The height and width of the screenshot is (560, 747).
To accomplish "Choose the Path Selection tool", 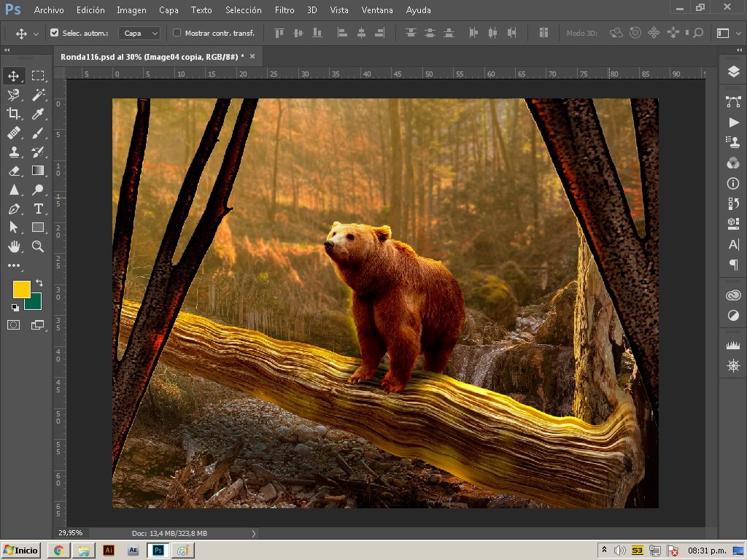I will click(13, 227).
